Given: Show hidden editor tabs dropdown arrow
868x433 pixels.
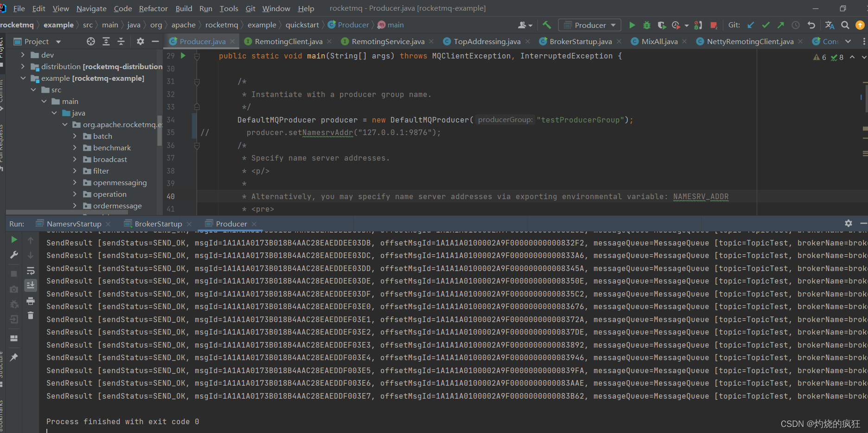Looking at the screenshot, I should pyautogui.click(x=848, y=41).
